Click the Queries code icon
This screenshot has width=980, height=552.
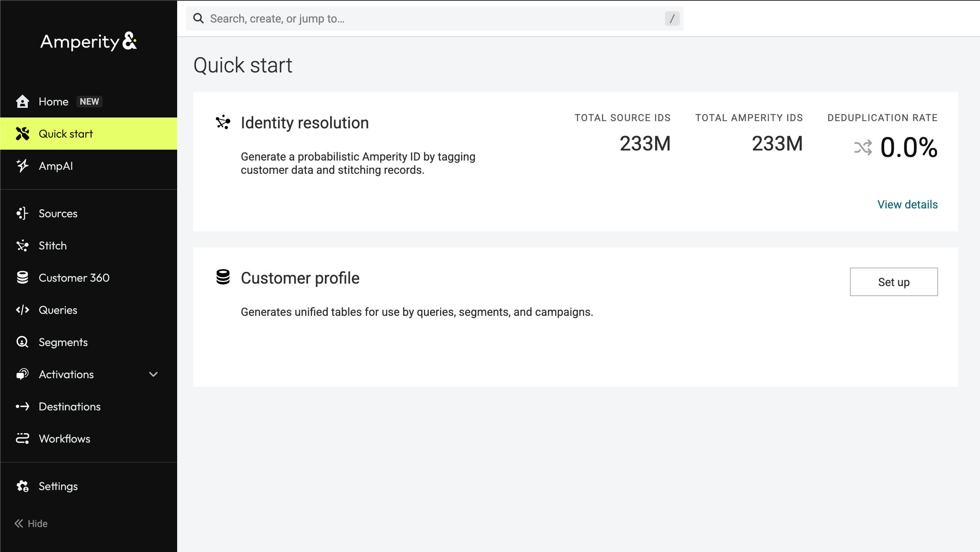(23, 310)
